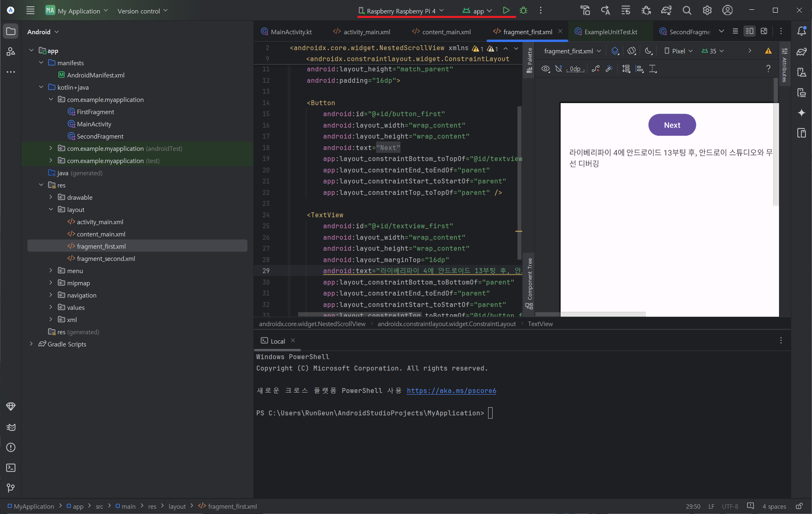Screen dimensions: 812x514
Task: Open View Options eye icon
Action: (546, 69)
